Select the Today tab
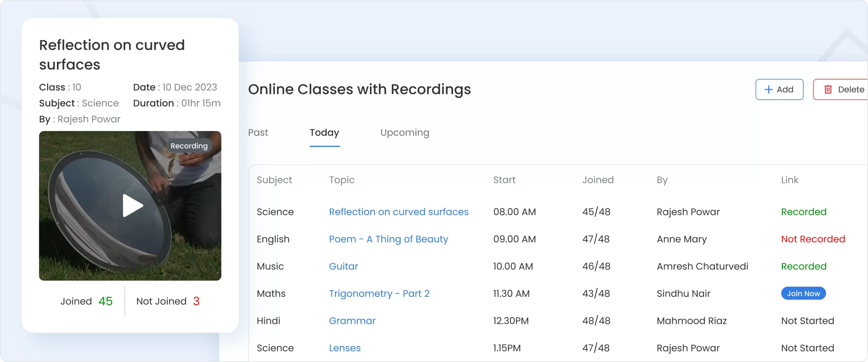This screenshot has height=362, width=868. [324, 133]
